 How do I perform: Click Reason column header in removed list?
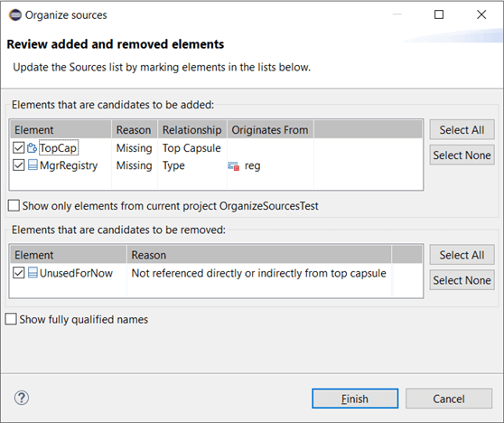tap(259, 255)
